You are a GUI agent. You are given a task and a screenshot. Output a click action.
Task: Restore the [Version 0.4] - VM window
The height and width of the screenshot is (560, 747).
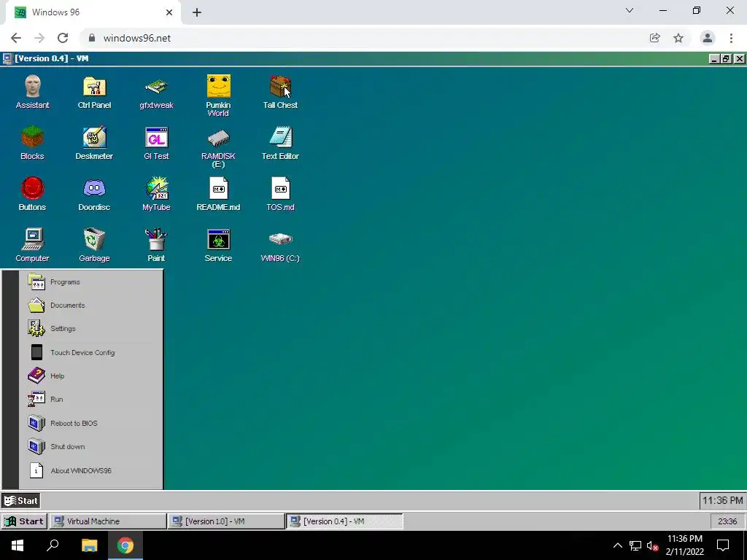[726, 59]
